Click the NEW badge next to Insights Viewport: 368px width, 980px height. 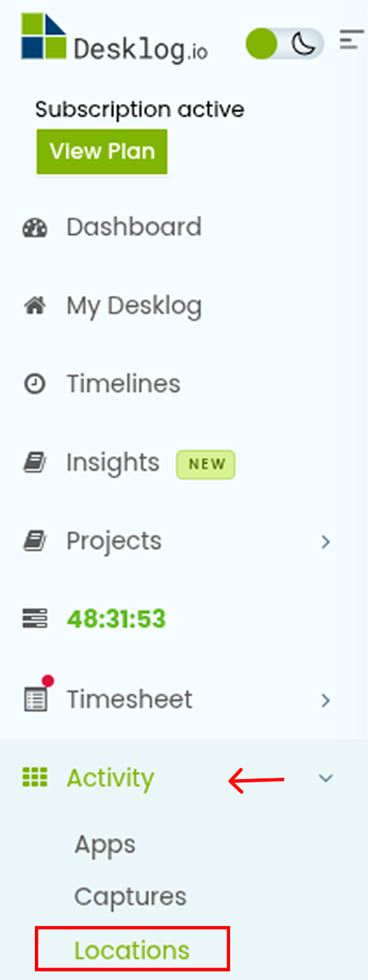coord(205,464)
